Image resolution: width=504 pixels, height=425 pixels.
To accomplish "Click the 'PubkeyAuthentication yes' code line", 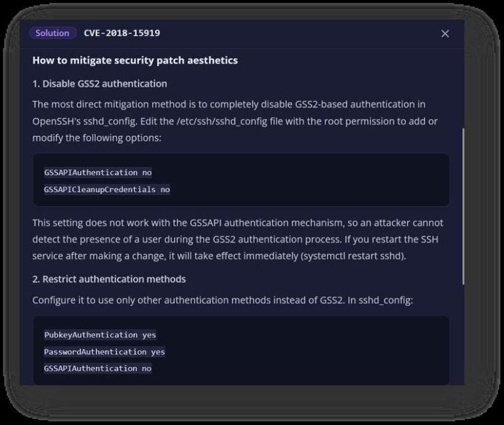I will coord(100,335).
